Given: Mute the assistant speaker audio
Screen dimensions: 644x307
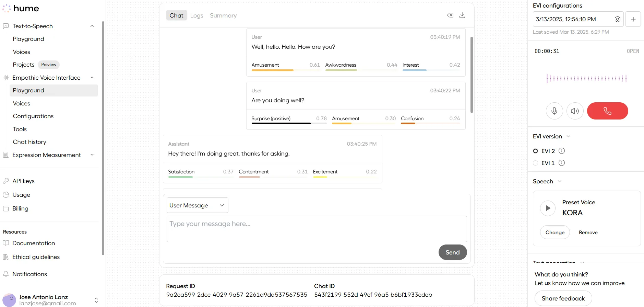Looking at the screenshot, I should pos(575,111).
